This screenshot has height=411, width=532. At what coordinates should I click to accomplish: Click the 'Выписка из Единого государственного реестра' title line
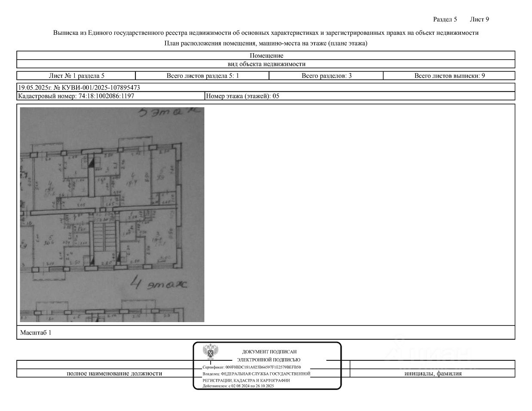(x=266, y=33)
